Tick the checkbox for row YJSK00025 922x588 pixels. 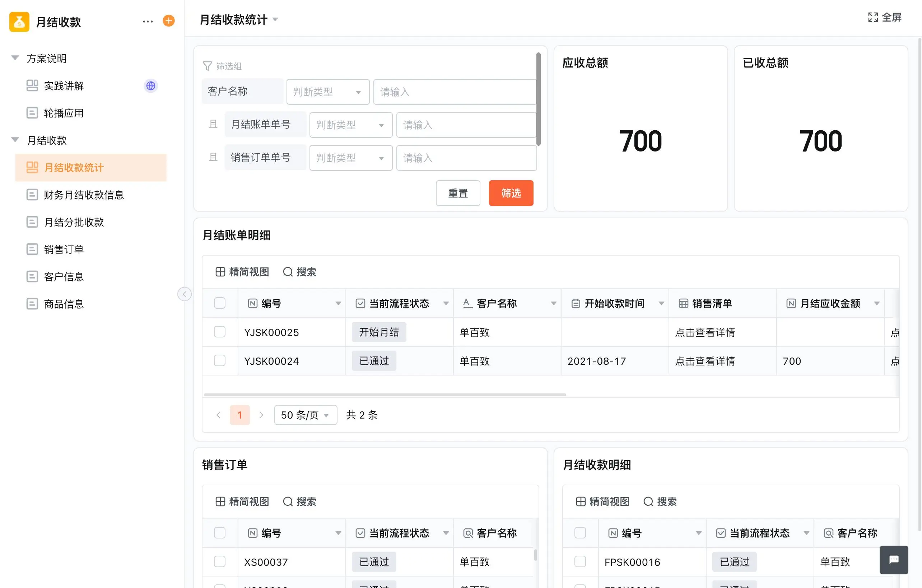tap(220, 332)
